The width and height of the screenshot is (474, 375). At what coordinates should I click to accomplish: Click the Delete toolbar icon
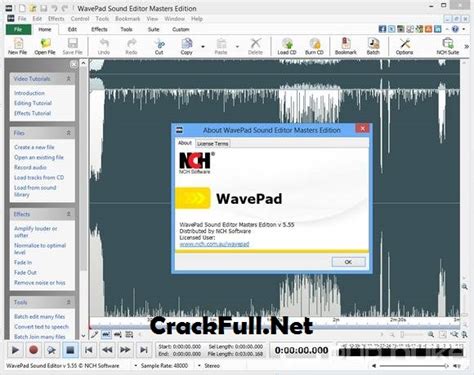[255, 46]
